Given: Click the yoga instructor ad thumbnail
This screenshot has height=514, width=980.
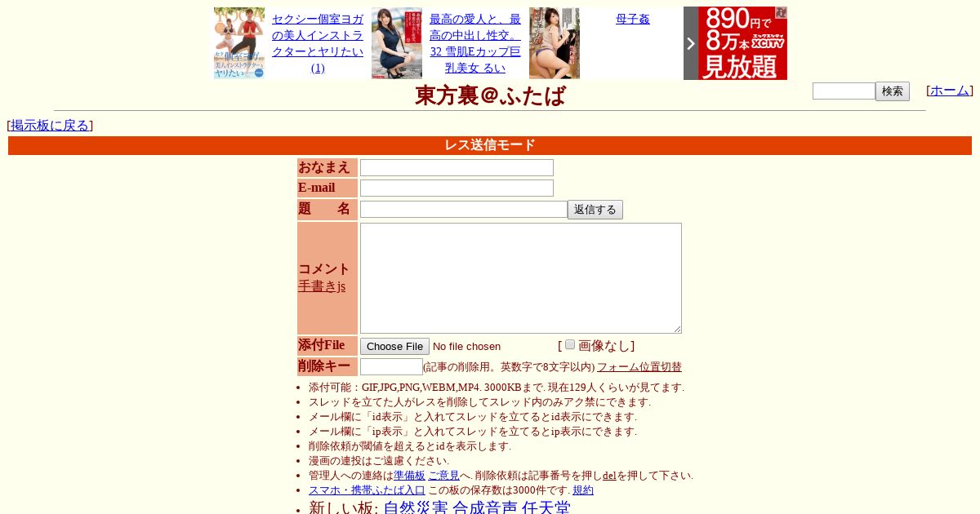Looking at the screenshot, I should point(239,43).
